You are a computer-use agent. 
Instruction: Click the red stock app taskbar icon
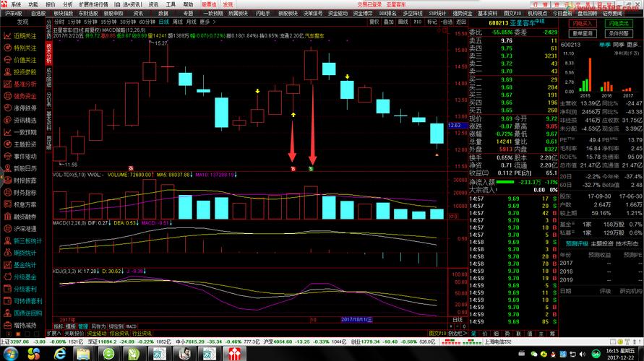(x=234, y=354)
